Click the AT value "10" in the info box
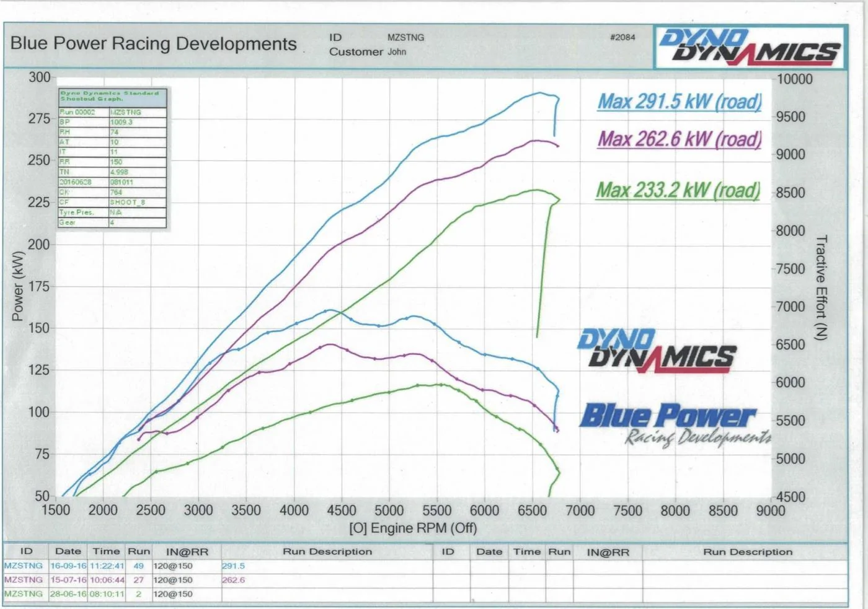Screen dimensions: 868x609 (x=114, y=142)
